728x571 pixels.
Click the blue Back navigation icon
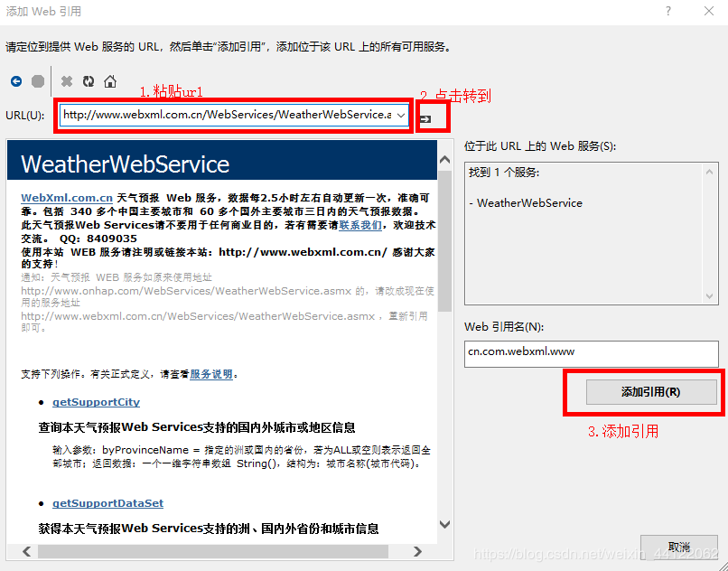[x=16, y=81]
